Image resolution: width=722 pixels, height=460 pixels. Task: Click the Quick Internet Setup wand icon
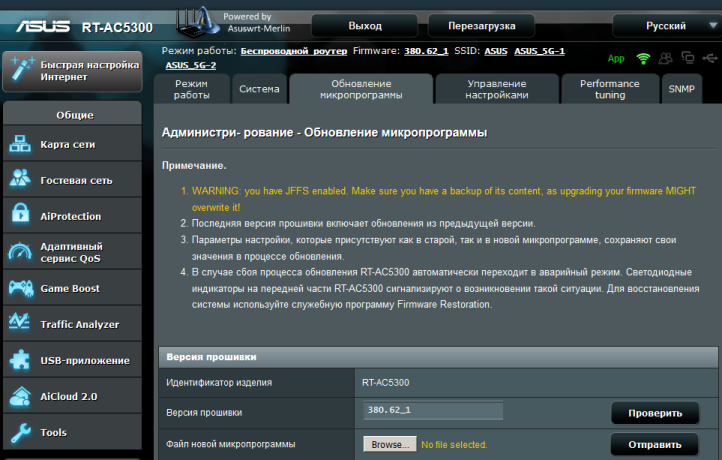pos(21,69)
